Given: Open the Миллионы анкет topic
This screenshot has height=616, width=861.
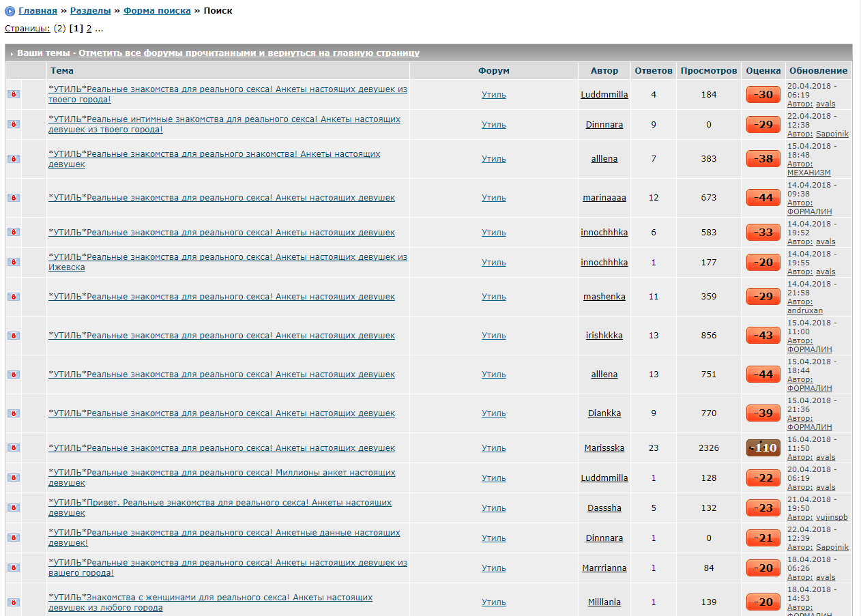Looking at the screenshot, I should click(222, 478).
